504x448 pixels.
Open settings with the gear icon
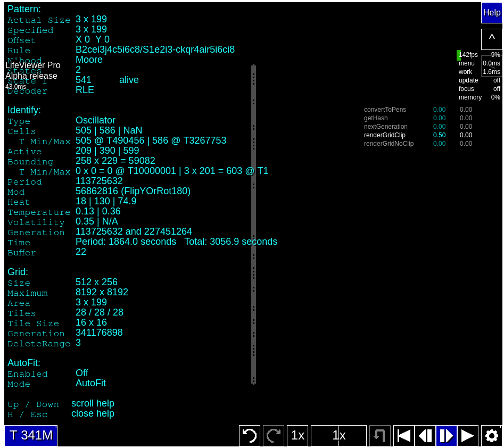click(492, 436)
